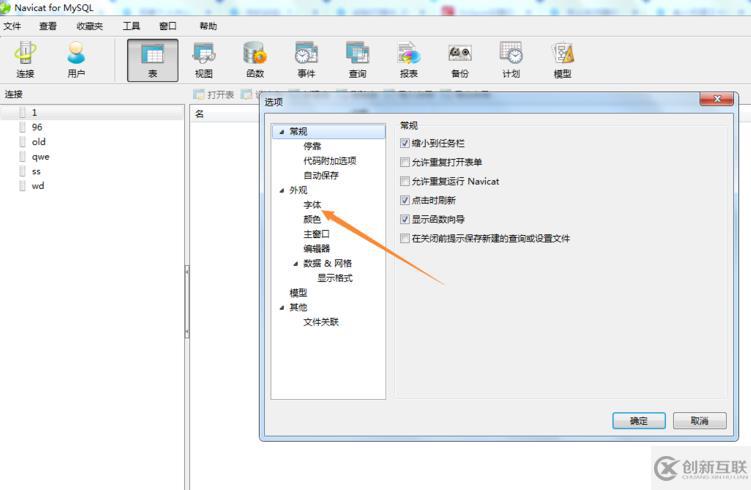This screenshot has width=751, height=490.
Task: Close the 选项 dialog
Action: pyautogui.click(x=717, y=99)
